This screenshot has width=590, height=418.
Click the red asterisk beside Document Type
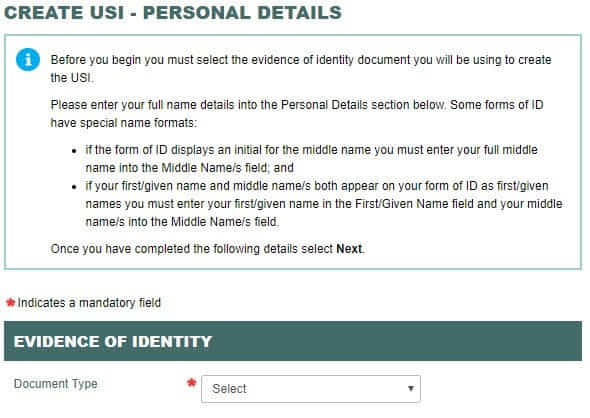tap(192, 383)
